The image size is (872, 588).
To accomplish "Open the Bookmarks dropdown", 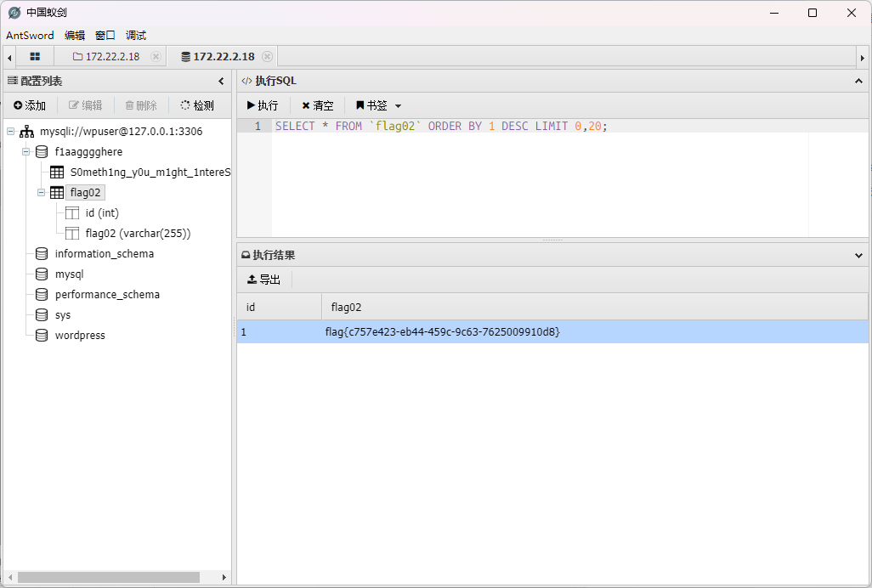I will coord(378,105).
